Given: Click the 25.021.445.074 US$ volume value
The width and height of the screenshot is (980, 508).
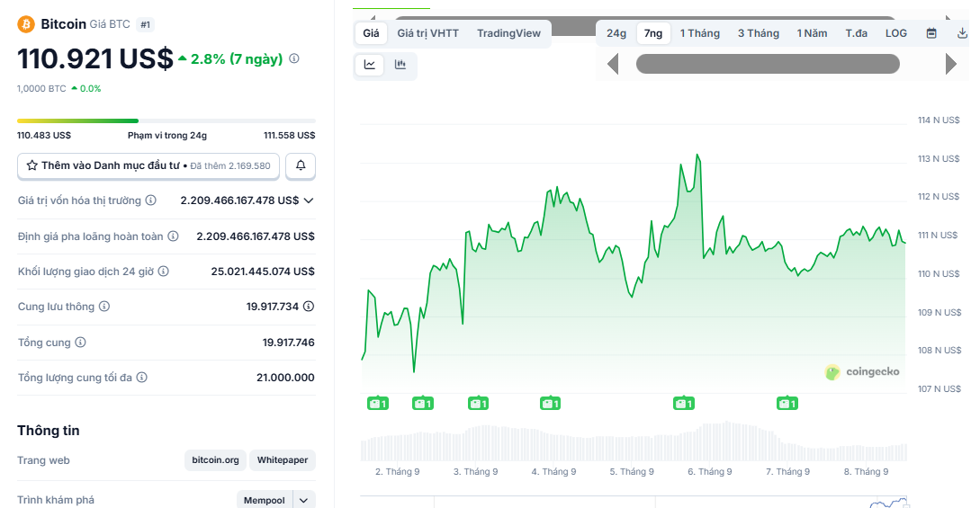Looking at the screenshot, I should pyautogui.click(x=263, y=272).
